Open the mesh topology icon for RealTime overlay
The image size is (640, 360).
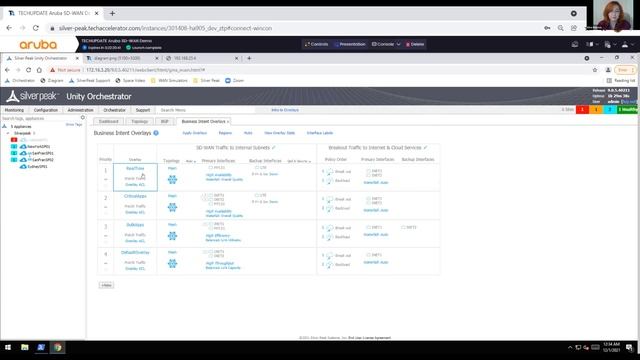(172, 179)
